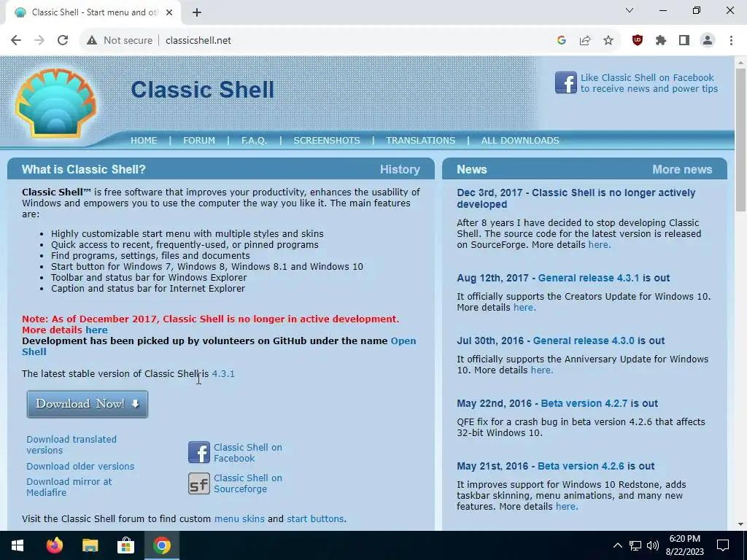The width and height of the screenshot is (747, 560).
Task: Click the start buttons link
Action: [x=315, y=518]
